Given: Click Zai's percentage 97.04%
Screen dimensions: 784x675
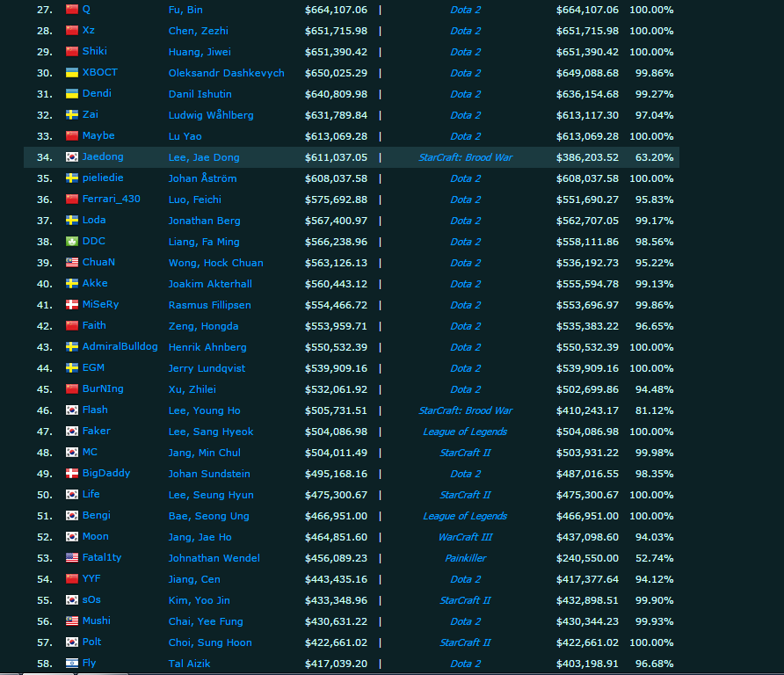Looking at the screenshot, I should 655,115.
